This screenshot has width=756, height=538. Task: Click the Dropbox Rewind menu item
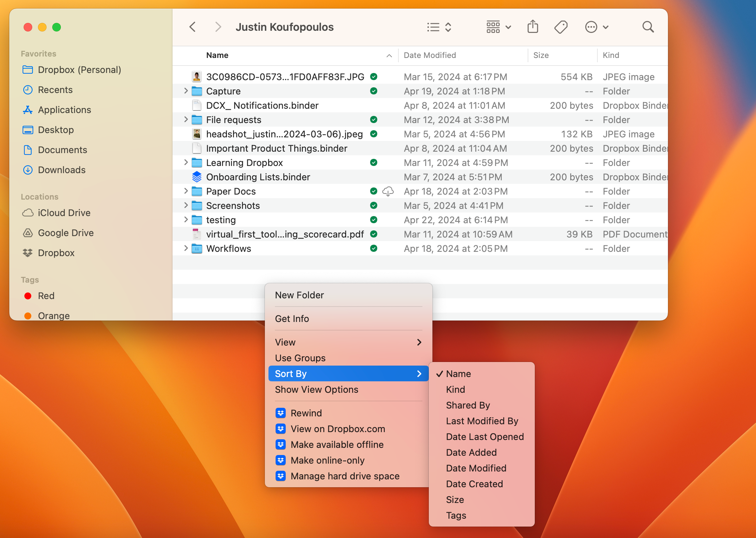pos(348,413)
